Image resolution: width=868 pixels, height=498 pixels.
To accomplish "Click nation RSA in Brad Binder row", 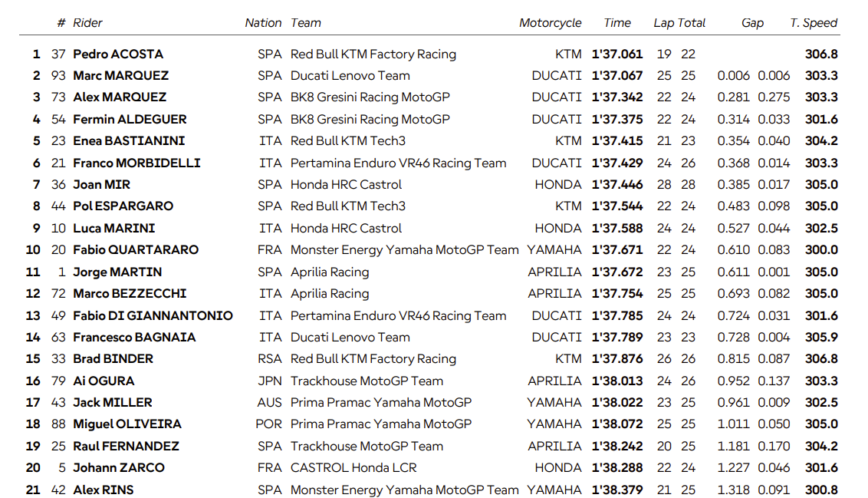I will 270,359.
